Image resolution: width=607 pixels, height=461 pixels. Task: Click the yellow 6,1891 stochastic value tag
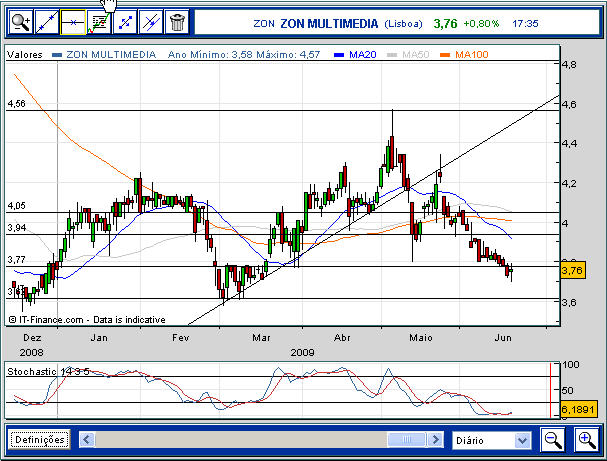(577, 409)
